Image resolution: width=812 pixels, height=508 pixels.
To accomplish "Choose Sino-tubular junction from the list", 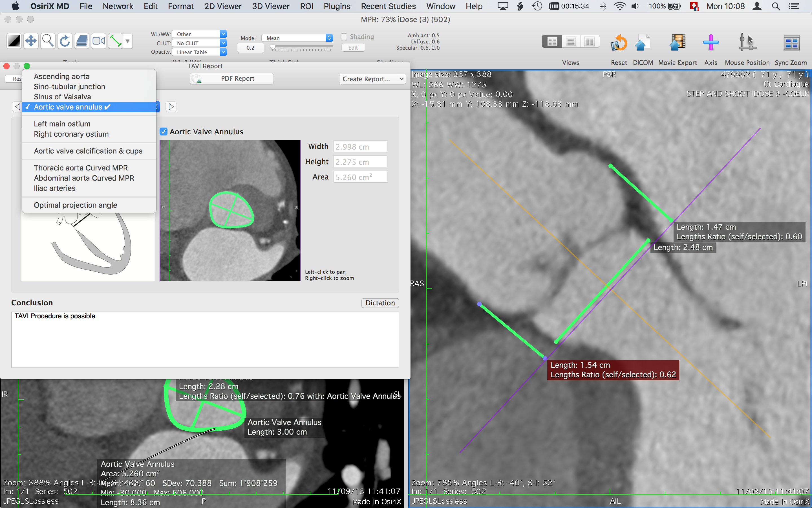I will 89,87.
